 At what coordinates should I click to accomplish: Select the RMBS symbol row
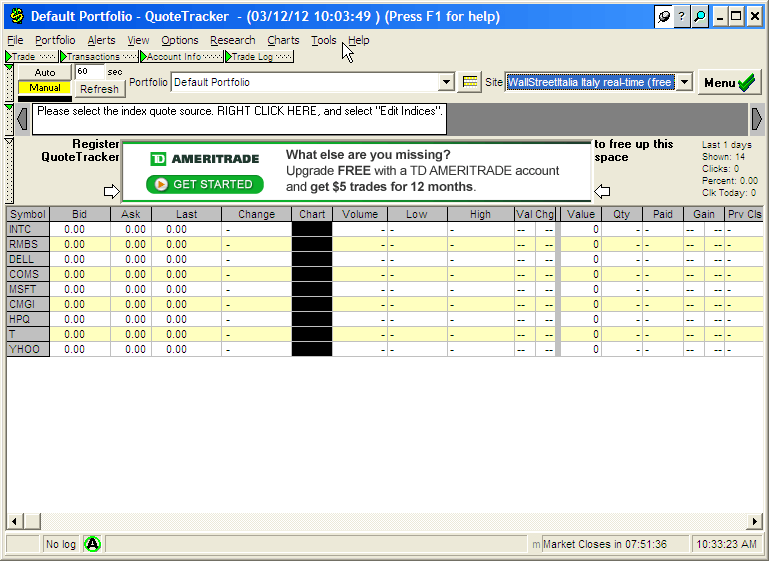click(x=27, y=244)
